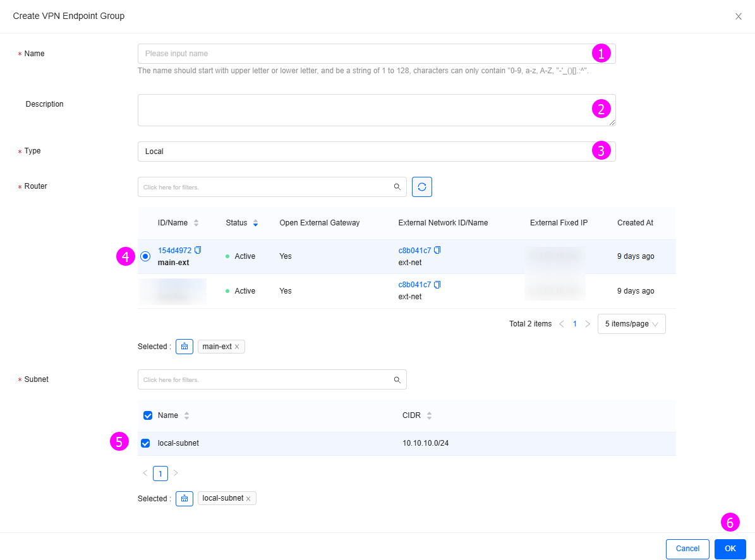Click the 10.10.10.0/24 CIDR cell

tap(426, 443)
